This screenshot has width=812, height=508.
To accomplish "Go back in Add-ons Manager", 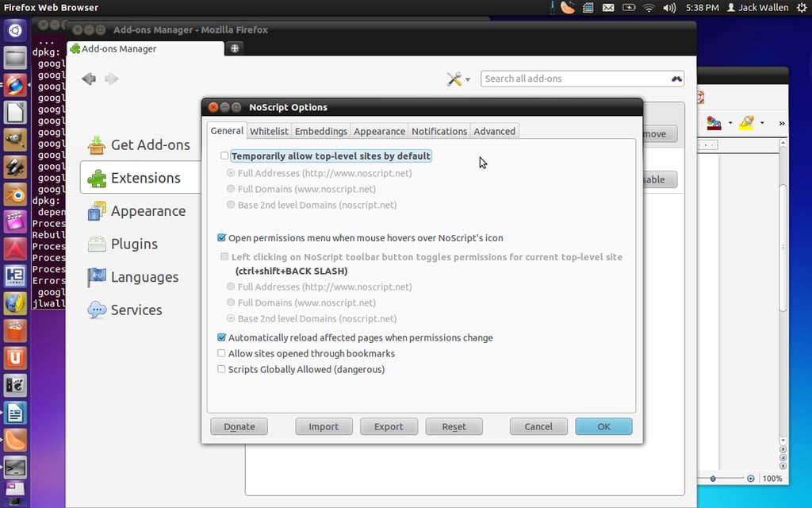I will click(89, 79).
